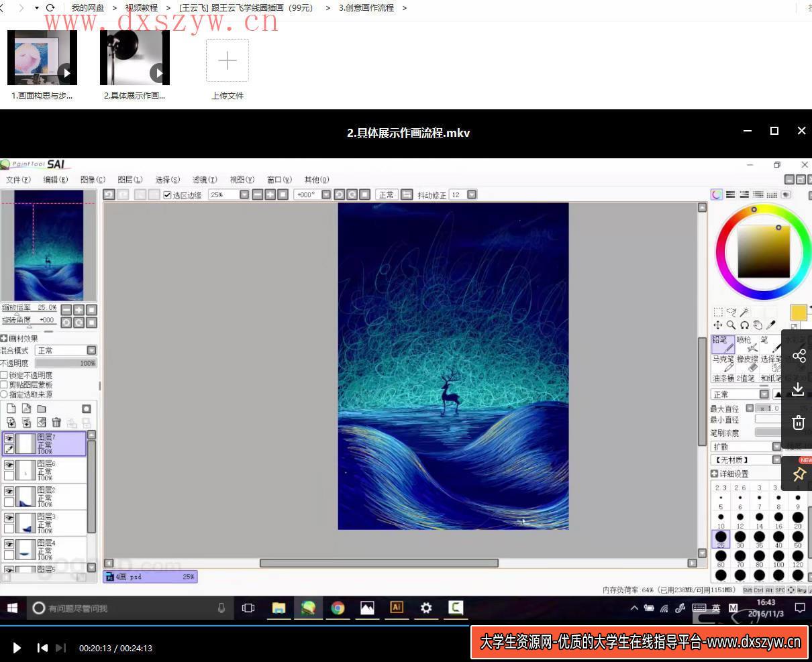Viewport: 812px width, 662px height.
Task: Open the 文件(F) menu
Action: [18, 180]
